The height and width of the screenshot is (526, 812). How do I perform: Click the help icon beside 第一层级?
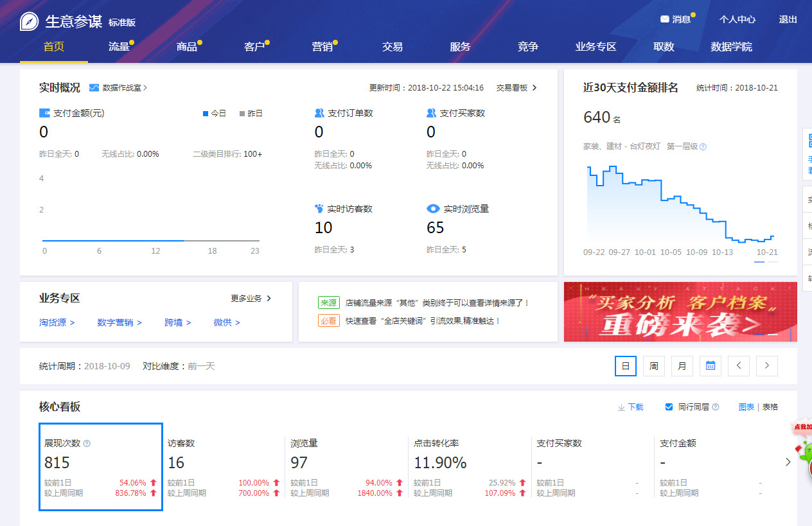tap(703, 146)
